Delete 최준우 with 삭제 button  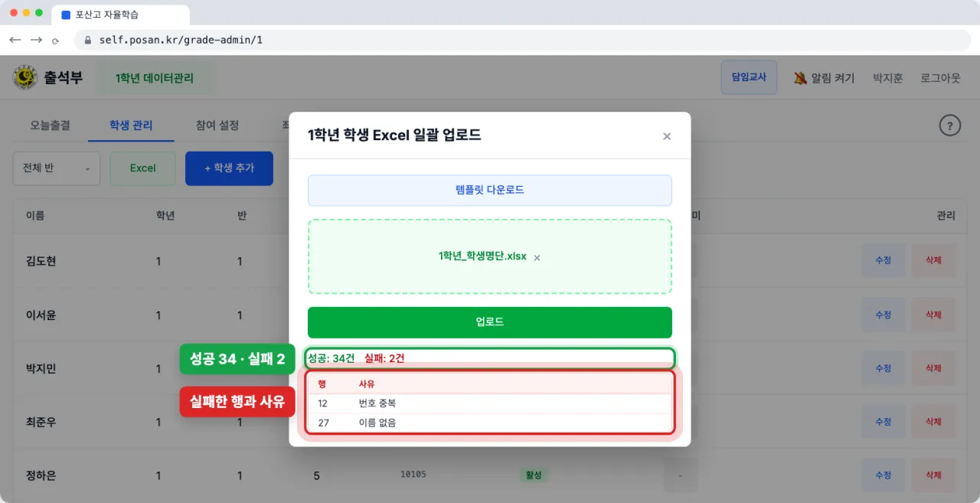[x=933, y=422]
